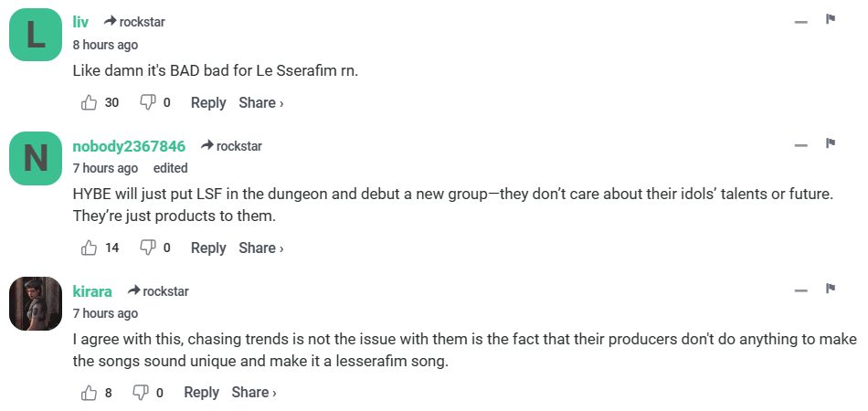Open the 8 hours ago timestamp link
868x411 pixels.
click(x=105, y=45)
